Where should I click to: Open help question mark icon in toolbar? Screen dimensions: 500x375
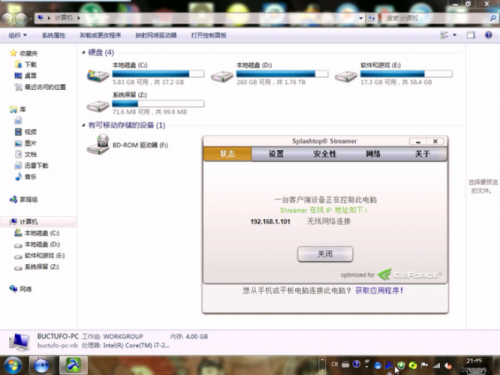[488, 35]
